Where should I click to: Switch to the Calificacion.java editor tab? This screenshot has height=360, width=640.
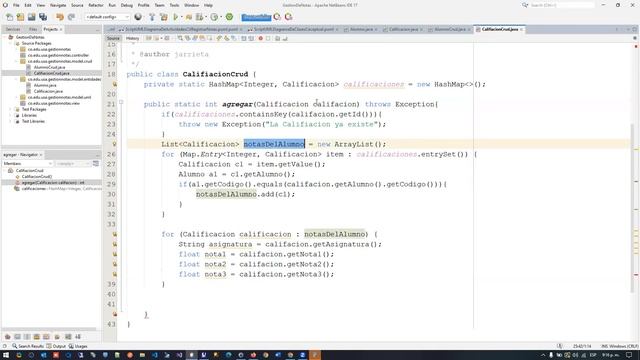pyautogui.click(x=403, y=29)
